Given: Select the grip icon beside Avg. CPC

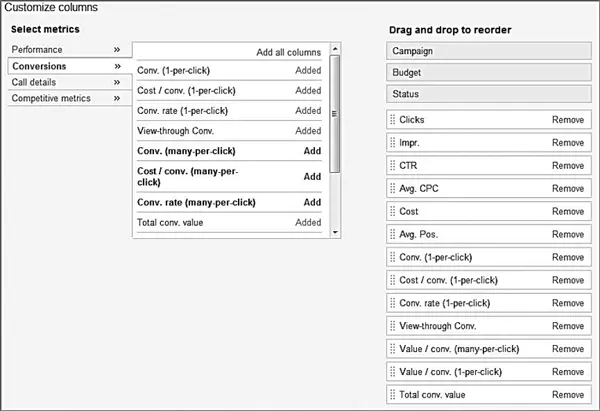Looking at the screenshot, I should 393,189.
